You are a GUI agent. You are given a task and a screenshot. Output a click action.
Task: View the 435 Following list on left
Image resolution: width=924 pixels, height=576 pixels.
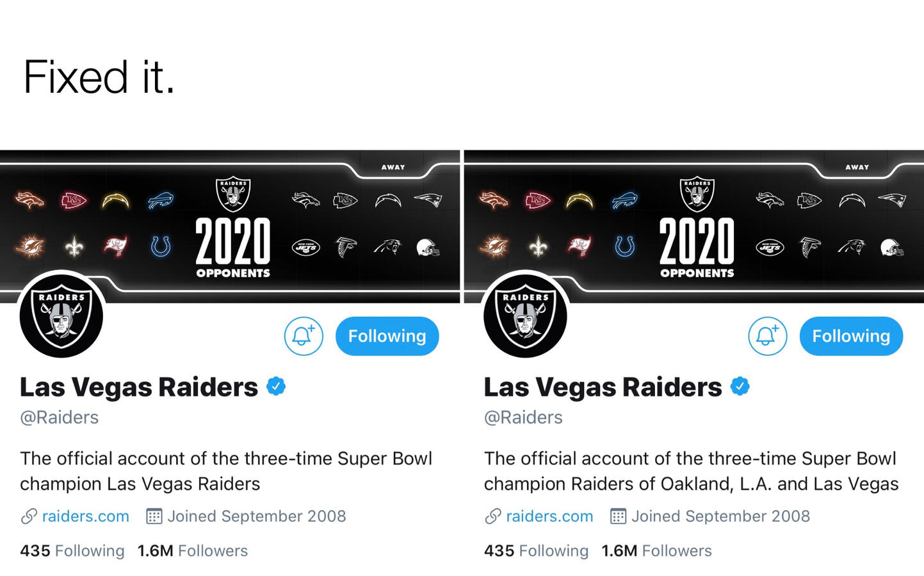point(72,551)
